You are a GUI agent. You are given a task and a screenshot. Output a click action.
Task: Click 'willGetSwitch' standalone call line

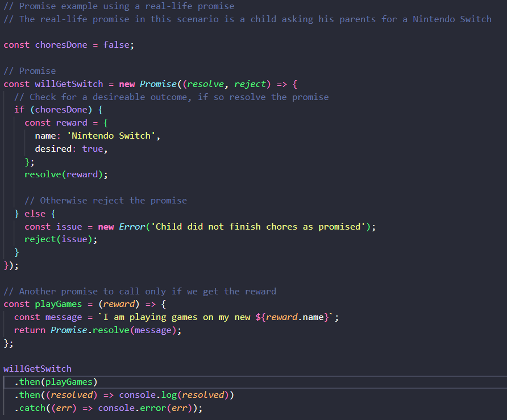[38, 369]
